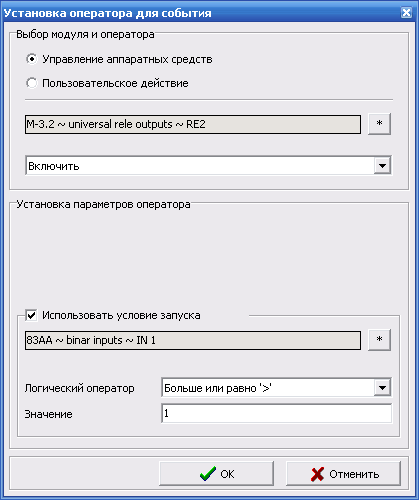Click the Пользовательское действие label text
Viewport: 419px width, 500px height.
coord(115,83)
